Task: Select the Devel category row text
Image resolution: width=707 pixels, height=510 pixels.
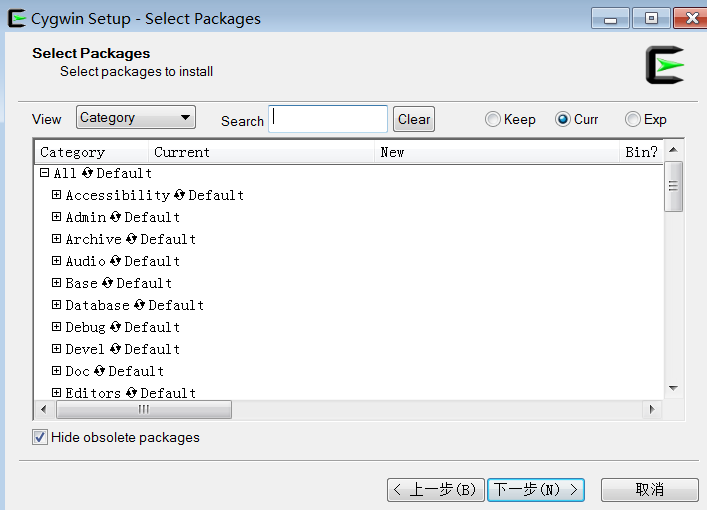Action: 85,349
